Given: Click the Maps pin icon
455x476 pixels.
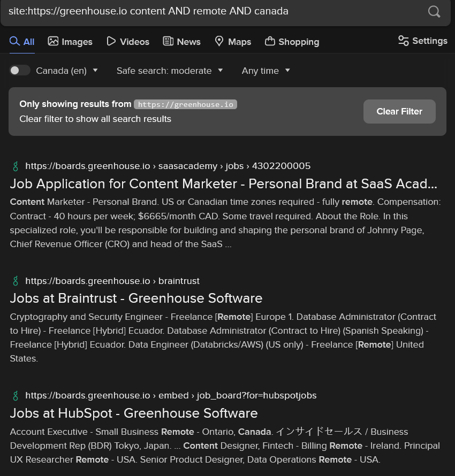Looking at the screenshot, I should pos(219,41).
